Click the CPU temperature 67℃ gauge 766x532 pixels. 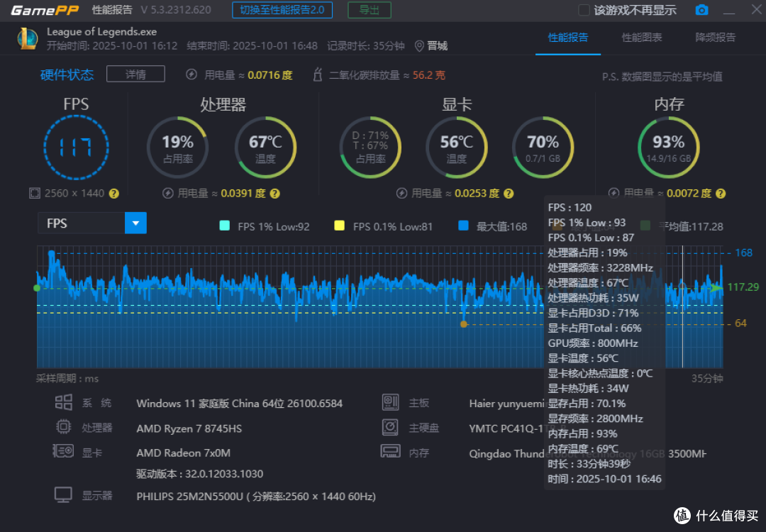click(x=265, y=148)
